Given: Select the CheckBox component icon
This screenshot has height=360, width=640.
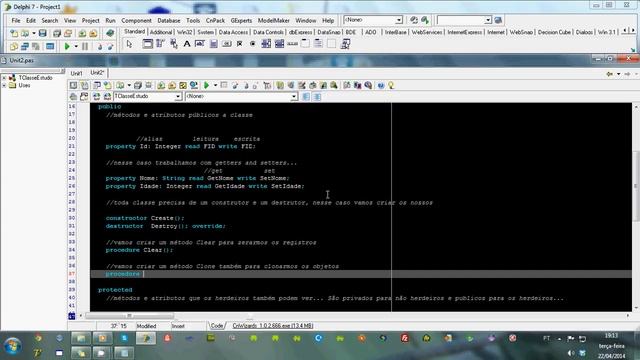Looking at the screenshot, I should [x=240, y=44].
